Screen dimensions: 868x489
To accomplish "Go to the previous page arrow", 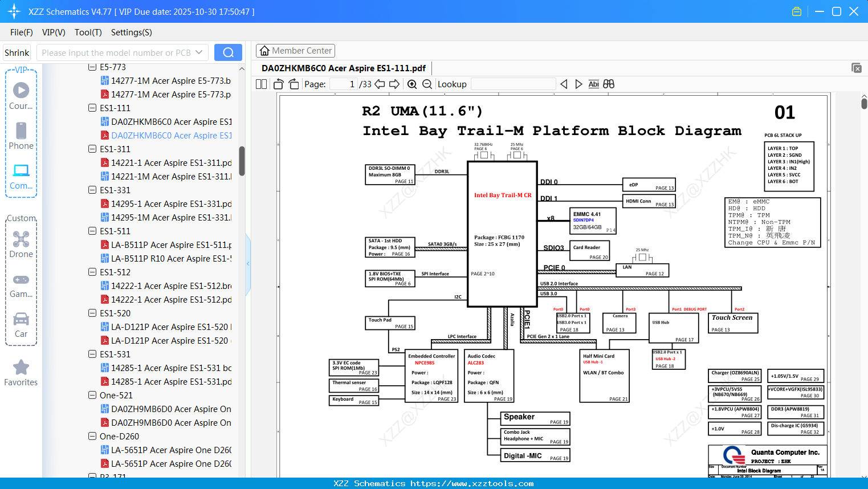I will pos(380,84).
